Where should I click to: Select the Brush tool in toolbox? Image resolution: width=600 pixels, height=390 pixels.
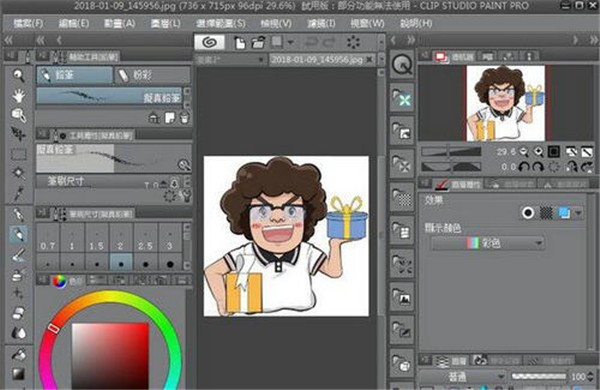pos(18,255)
